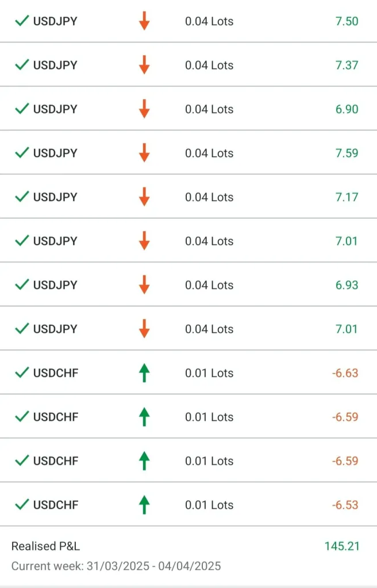Tap the sell arrow in the 6.90 profit row

tap(144, 109)
